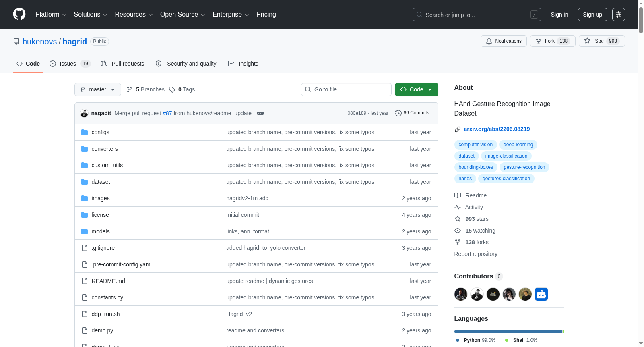Open the .gitignore file
The height and width of the screenshot is (347, 644).
(x=103, y=248)
